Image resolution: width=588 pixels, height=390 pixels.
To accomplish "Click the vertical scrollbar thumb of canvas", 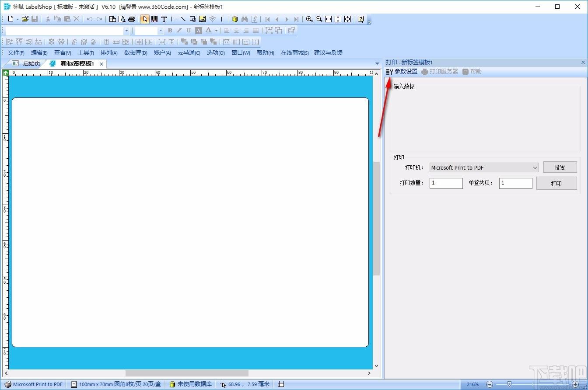I will [x=376, y=218].
